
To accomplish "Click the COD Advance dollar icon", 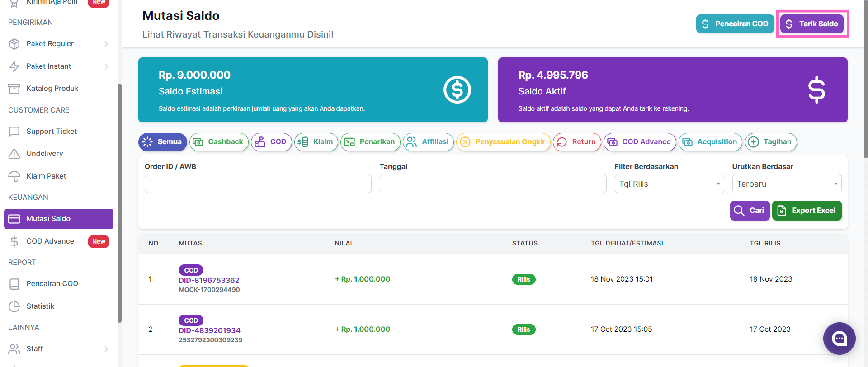I will 14,241.
